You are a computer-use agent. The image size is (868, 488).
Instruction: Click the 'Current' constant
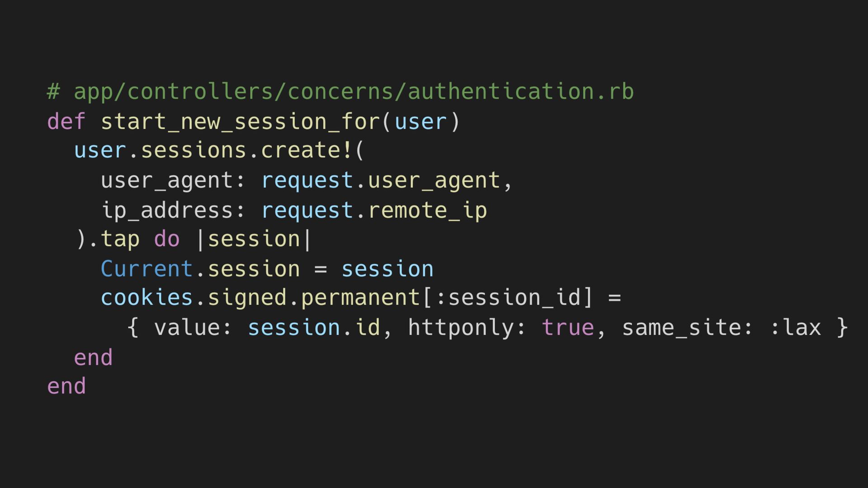146,269
